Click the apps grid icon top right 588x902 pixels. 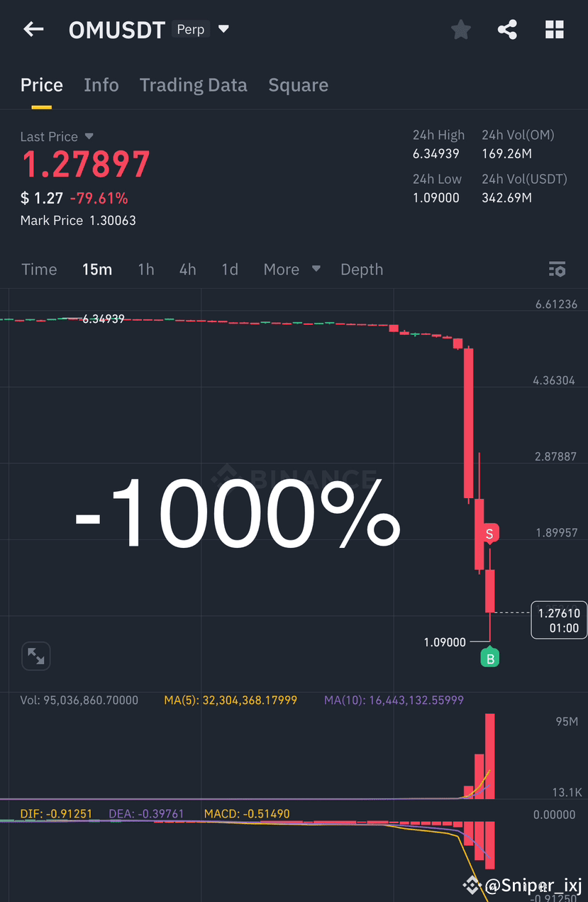tap(554, 29)
